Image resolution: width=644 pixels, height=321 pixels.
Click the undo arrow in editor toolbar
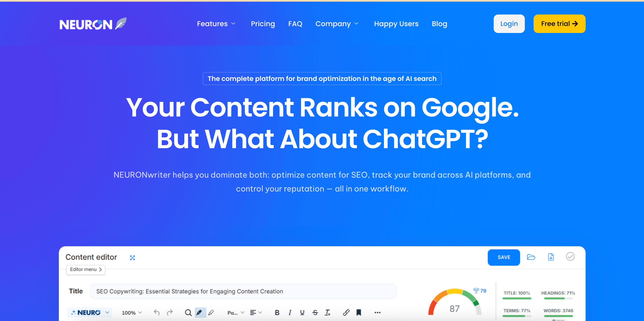click(x=157, y=312)
